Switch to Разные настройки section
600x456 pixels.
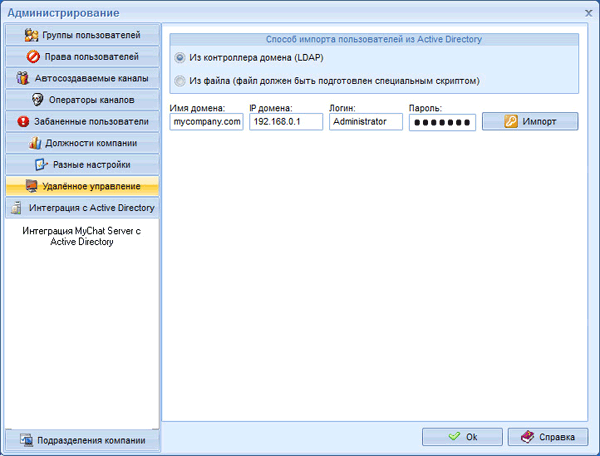point(83,165)
